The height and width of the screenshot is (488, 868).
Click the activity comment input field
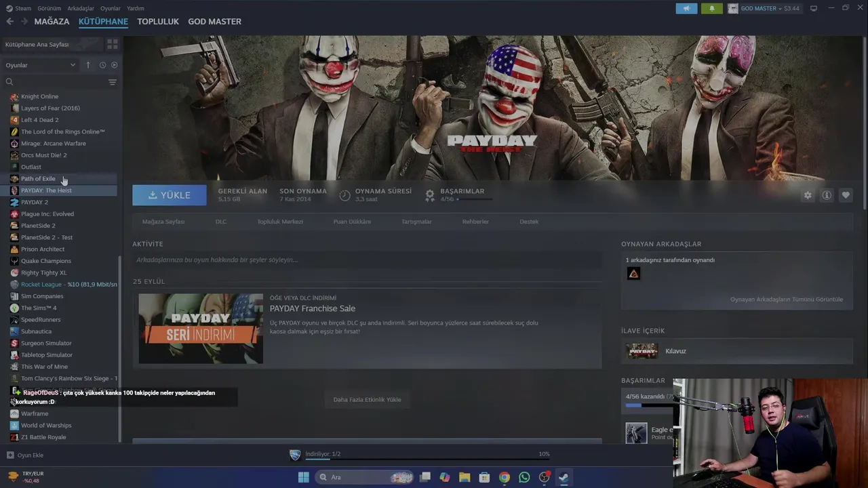pos(367,260)
